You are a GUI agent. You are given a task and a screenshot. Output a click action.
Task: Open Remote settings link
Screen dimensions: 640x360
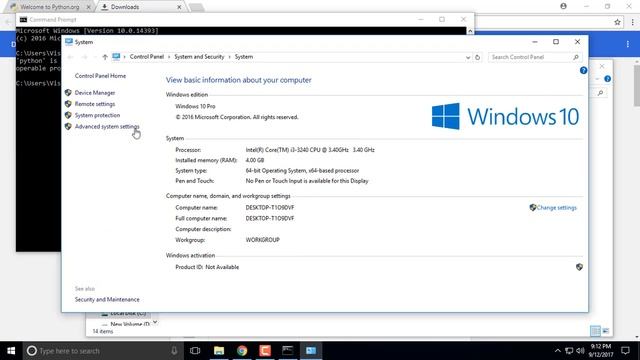click(x=95, y=104)
